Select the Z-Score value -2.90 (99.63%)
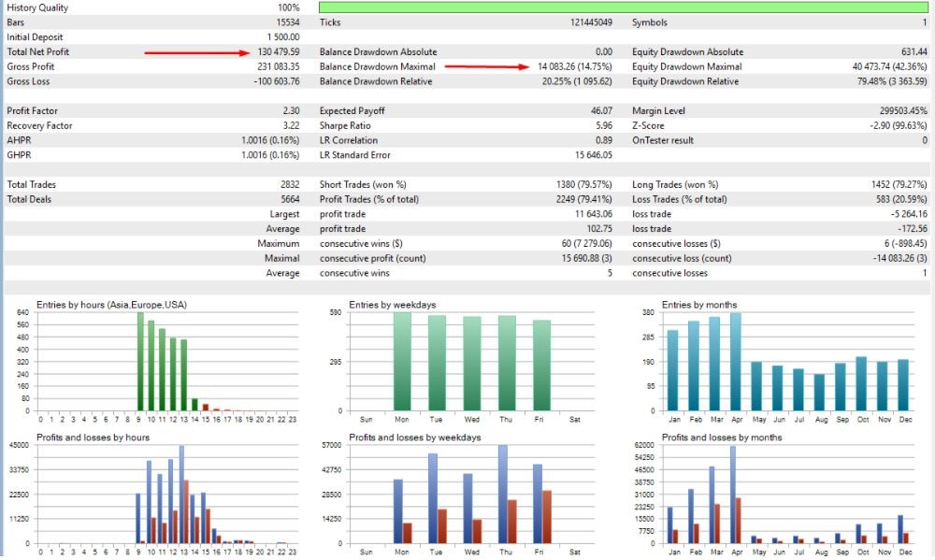 coord(899,126)
